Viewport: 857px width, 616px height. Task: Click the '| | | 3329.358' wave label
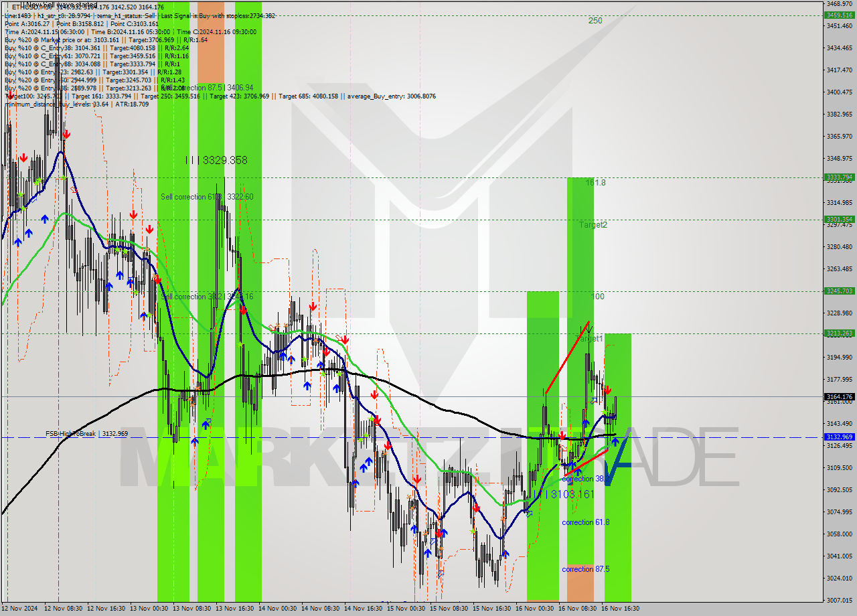pos(216,160)
